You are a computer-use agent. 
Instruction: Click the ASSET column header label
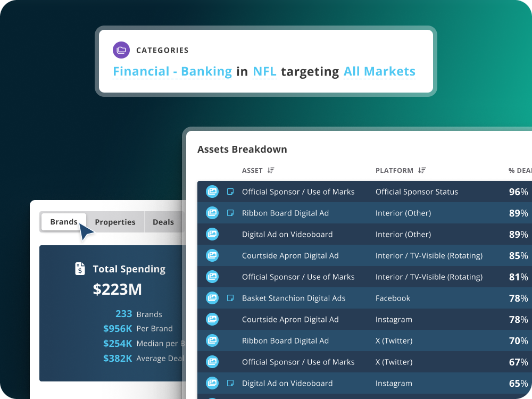[x=252, y=170]
